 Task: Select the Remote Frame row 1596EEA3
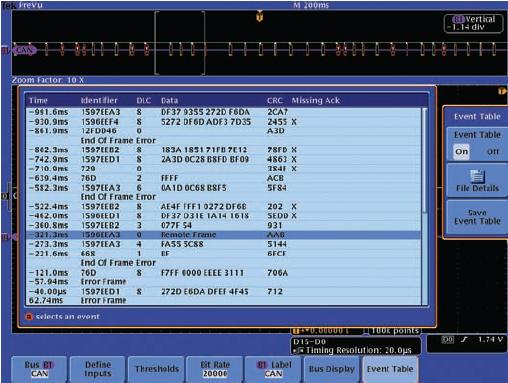pyautogui.click(x=223, y=235)
